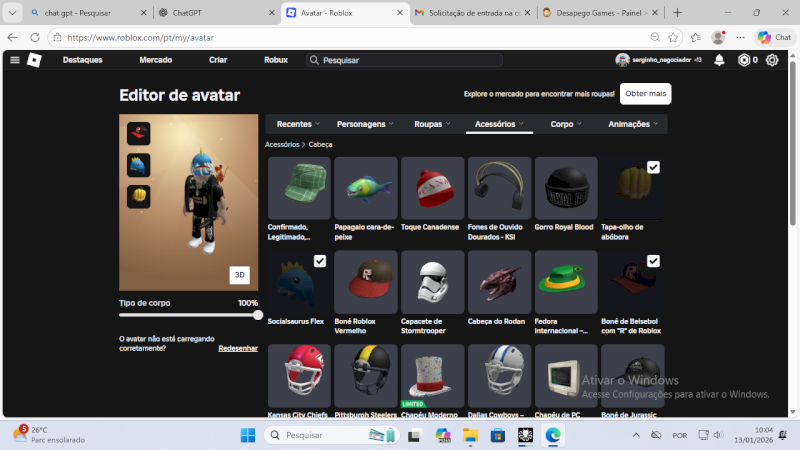Add page to favorites with star icon
800x450 pixels.
[673, 37]
